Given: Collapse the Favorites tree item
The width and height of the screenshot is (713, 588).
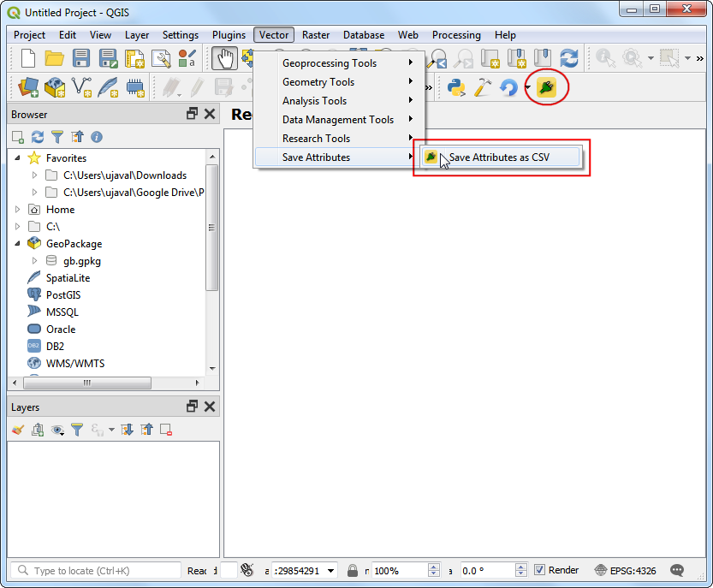Looking at the screenshot, I should (x=19, y=157).
